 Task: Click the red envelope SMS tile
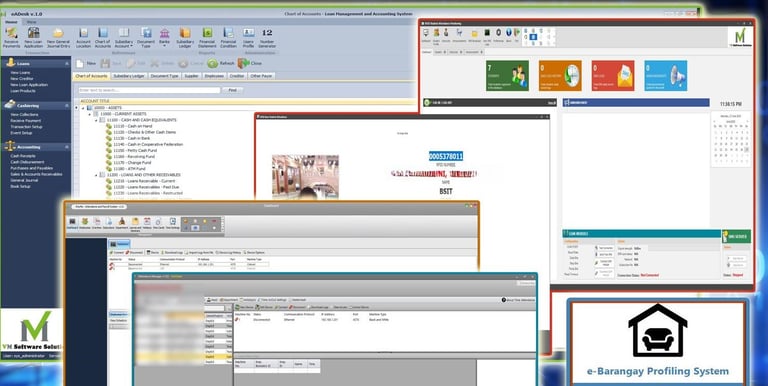click(613, 76)
